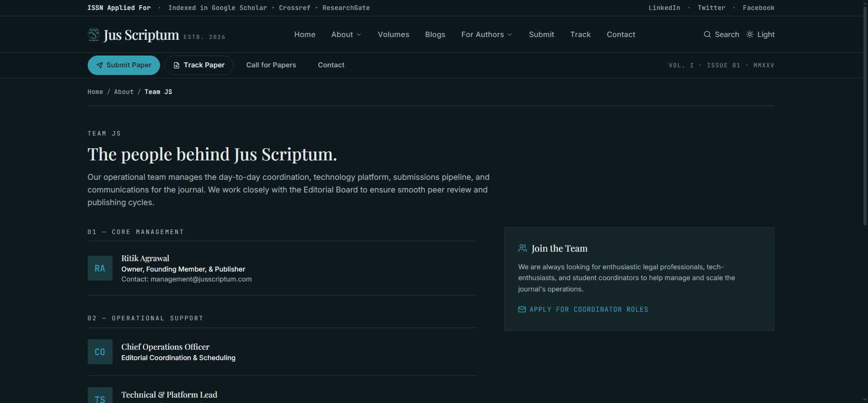868x403 pixels.
Task: Click Owner, Founding Member, & Publisher text
Action: pyautogui.click(x=183, y=269)
